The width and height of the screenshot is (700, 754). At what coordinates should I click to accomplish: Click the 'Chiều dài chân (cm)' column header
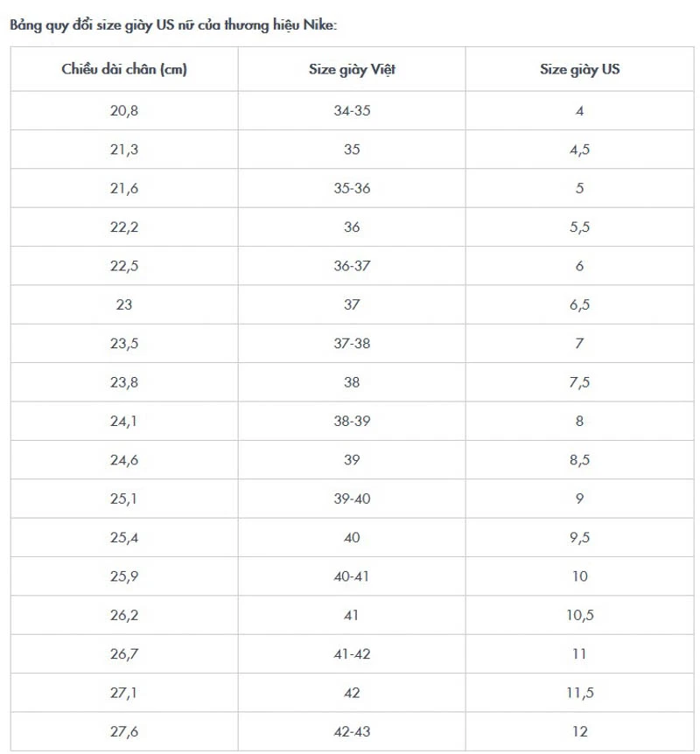[x=124, y=69]
